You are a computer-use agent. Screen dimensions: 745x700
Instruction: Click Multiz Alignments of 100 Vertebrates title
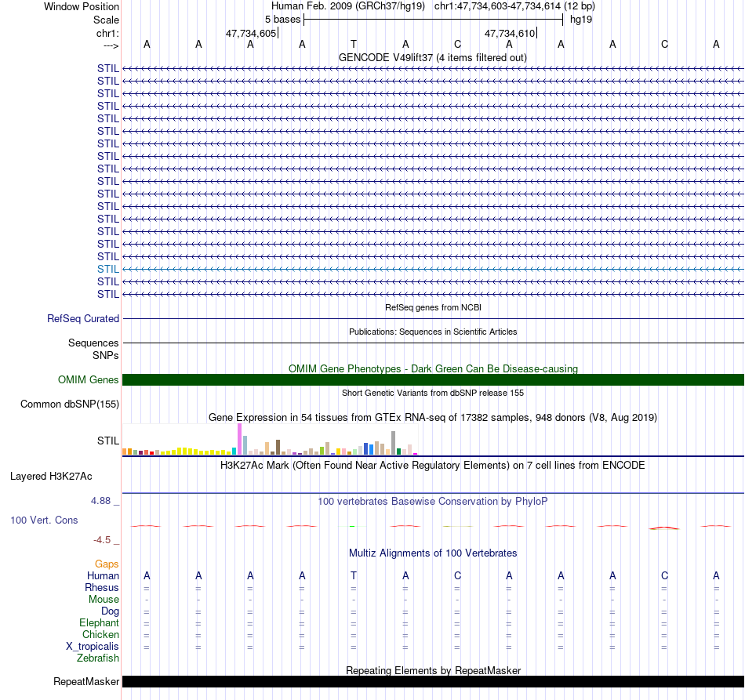[x=433, y=553]
